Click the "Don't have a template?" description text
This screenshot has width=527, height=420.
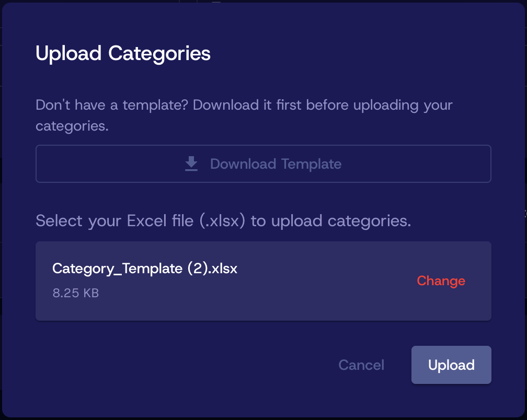244,105
